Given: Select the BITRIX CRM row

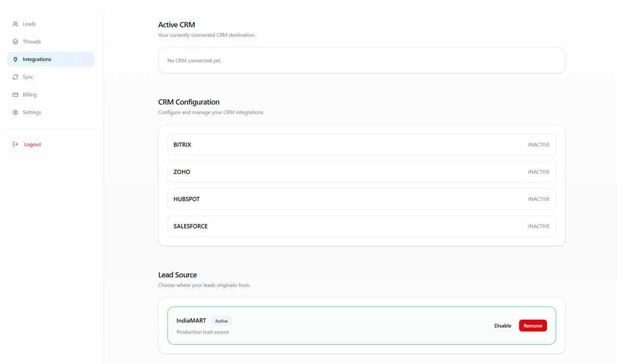Looking at the screenshot, I should coord(361,145).
